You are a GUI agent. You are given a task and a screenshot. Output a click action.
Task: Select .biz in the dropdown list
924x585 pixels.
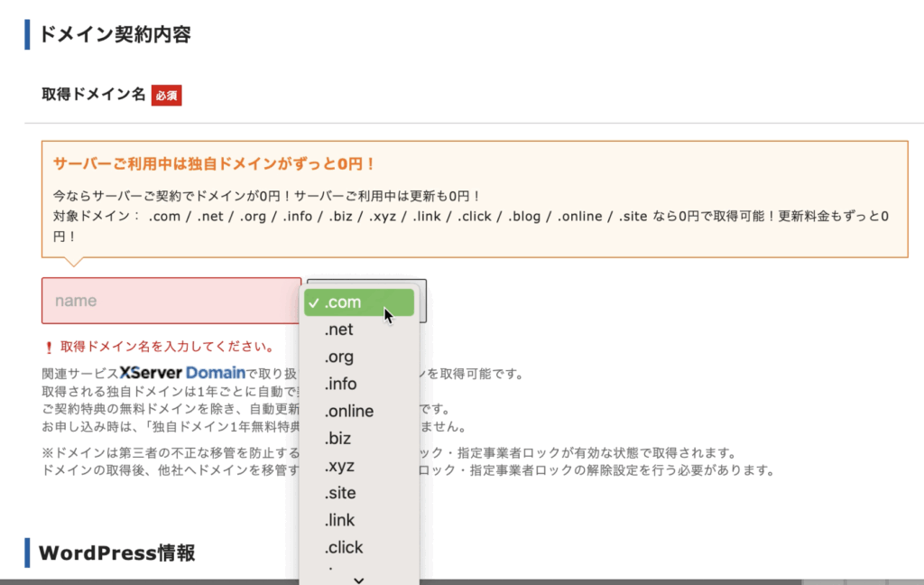338,439
